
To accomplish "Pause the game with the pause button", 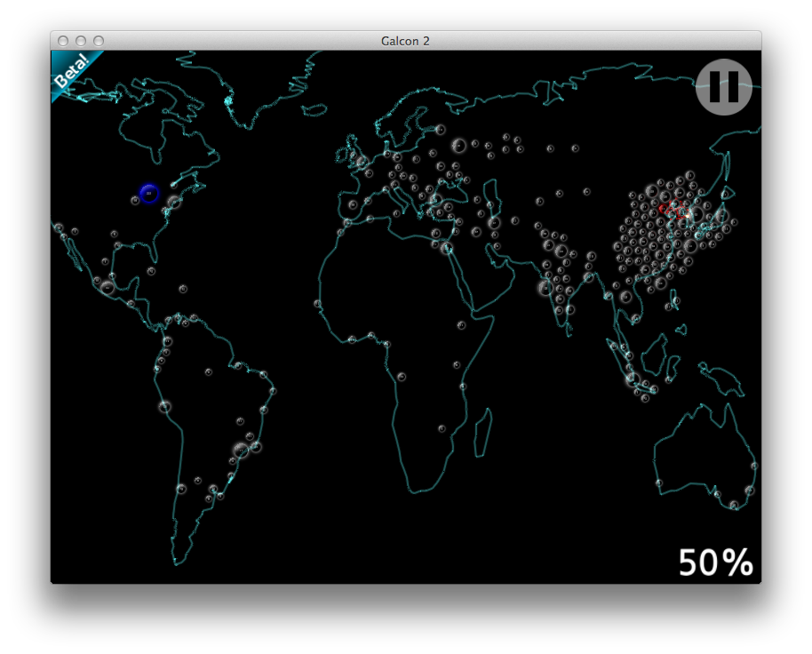I will (723, 86).
